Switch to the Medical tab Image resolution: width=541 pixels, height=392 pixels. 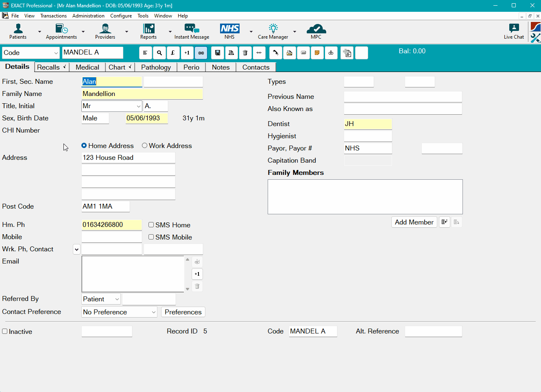point(87,68)
